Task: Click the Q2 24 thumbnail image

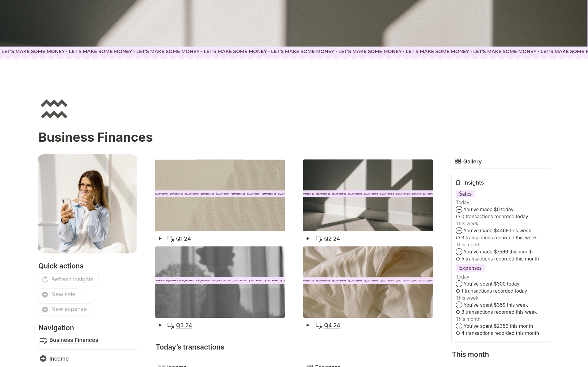Action: pyautogui.click(x=367, y=195)
